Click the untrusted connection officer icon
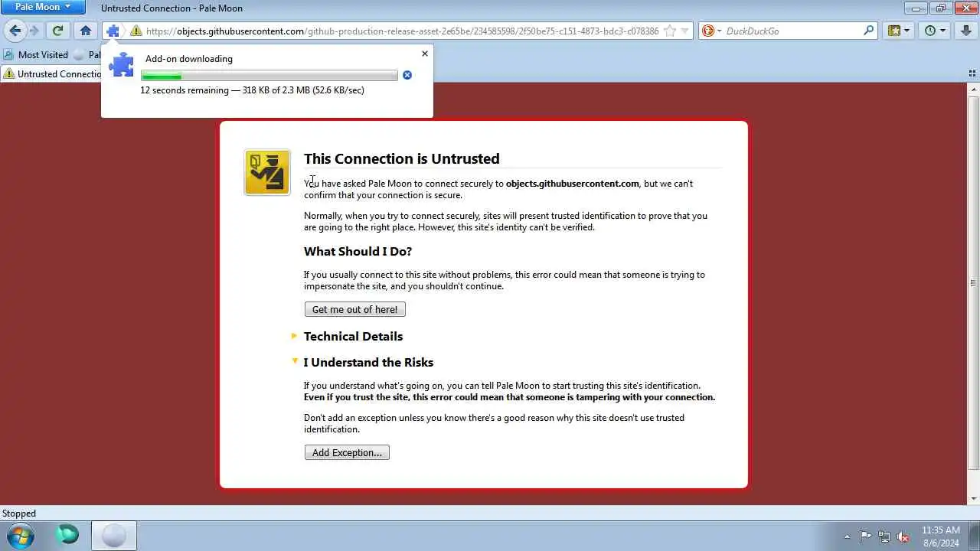Screen dimensions: 980x551 point(267,172)
